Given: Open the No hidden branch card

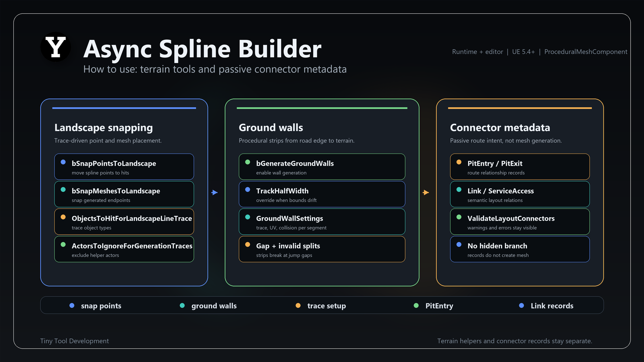Looking at the screenshot, I should click(520, 249).
